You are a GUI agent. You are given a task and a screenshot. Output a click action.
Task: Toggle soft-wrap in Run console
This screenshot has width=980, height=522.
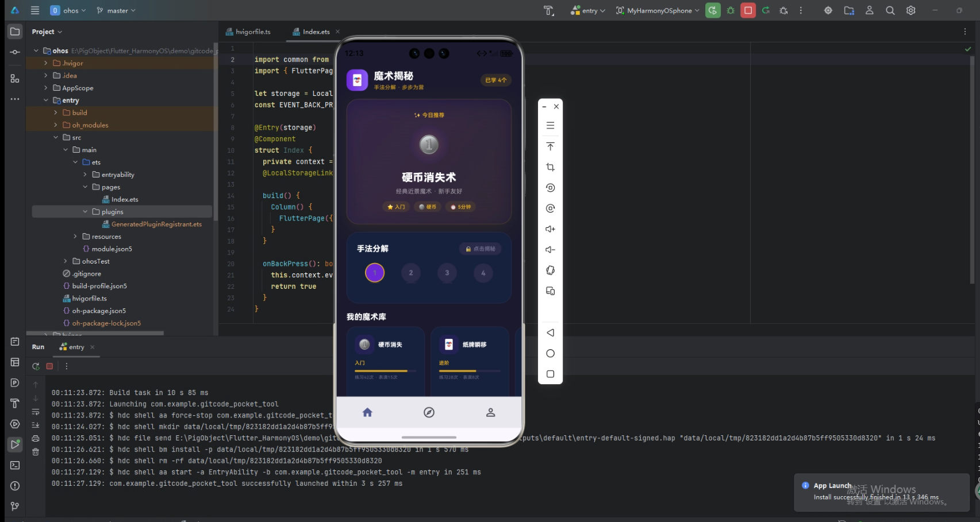(36, 412)
